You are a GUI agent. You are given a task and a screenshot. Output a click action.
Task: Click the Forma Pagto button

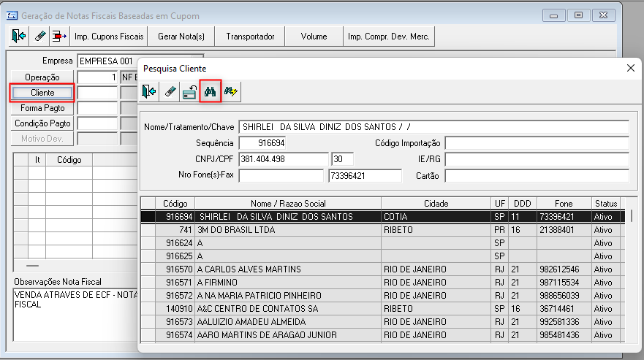coord(42,108)
